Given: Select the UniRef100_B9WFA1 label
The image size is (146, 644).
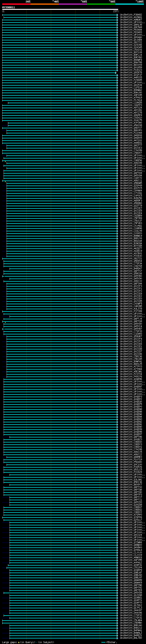Looking at the screenshot, I should point(131,362).
